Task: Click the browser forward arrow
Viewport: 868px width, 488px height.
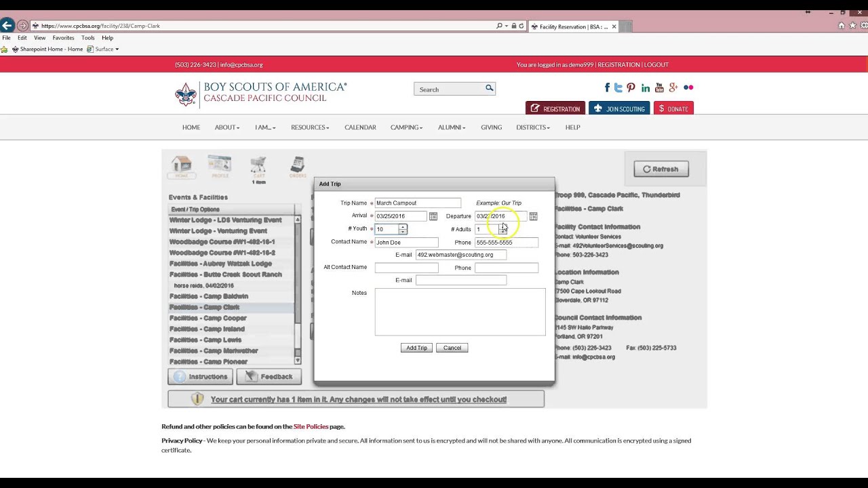Action: pyautogui.click(x=22, y=26)
